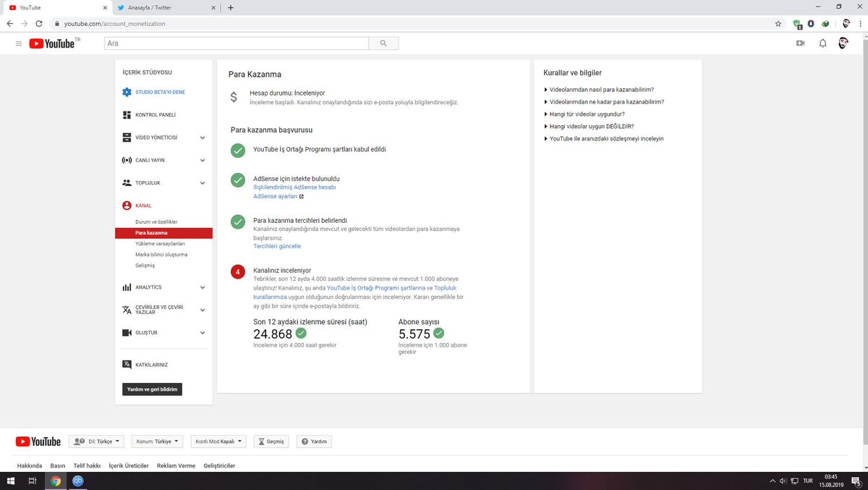Click the Katkılarınız translate icon
The image size is (868, 490).
127,365
